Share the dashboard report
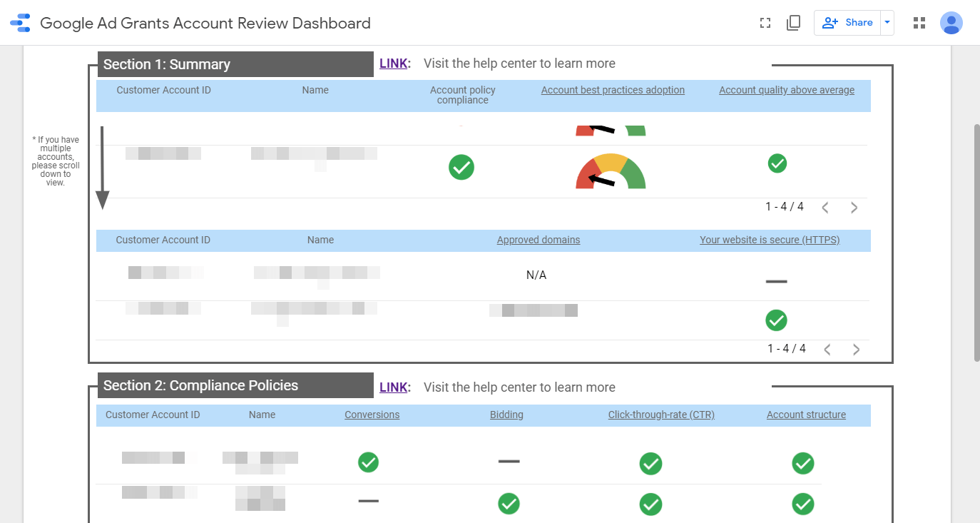 (x=847, y=23)
